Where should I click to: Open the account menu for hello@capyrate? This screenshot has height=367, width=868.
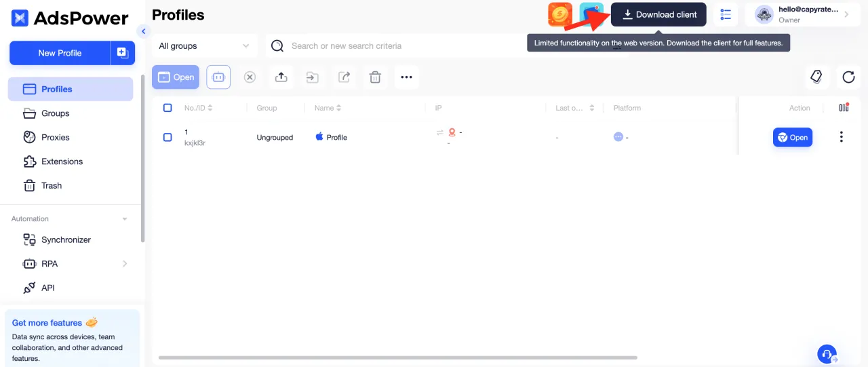pos(804,14)
